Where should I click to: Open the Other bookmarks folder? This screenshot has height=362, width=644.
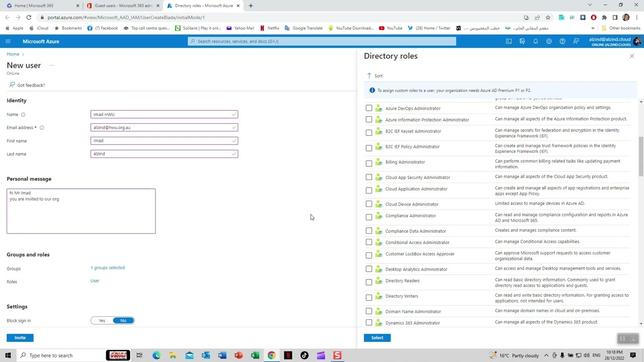[x=621, y=28]
